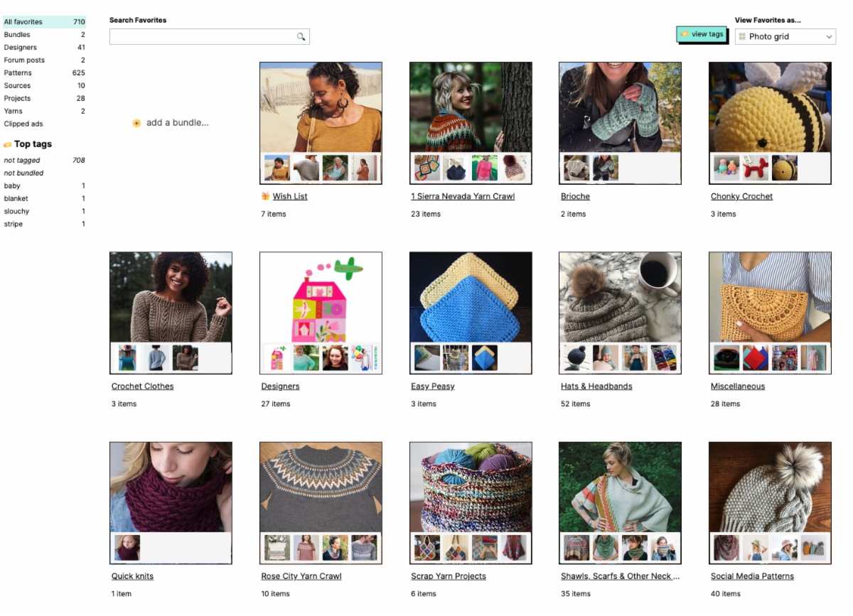The width and height of the screenshot is (853, 616).
Task: Open the Brioche bundle cover photo
Action: tap(620, 107)
